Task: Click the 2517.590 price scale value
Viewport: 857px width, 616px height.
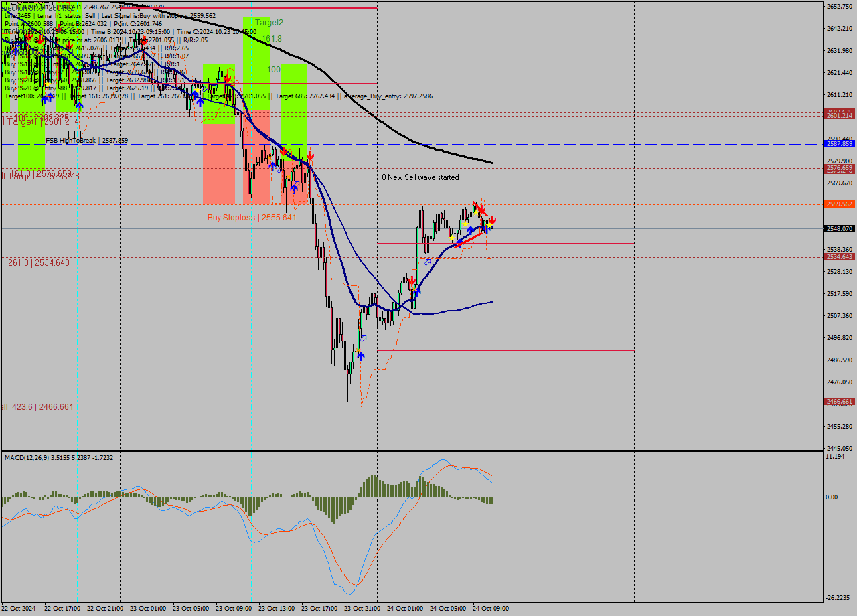Action: click(x=840, y=293)
